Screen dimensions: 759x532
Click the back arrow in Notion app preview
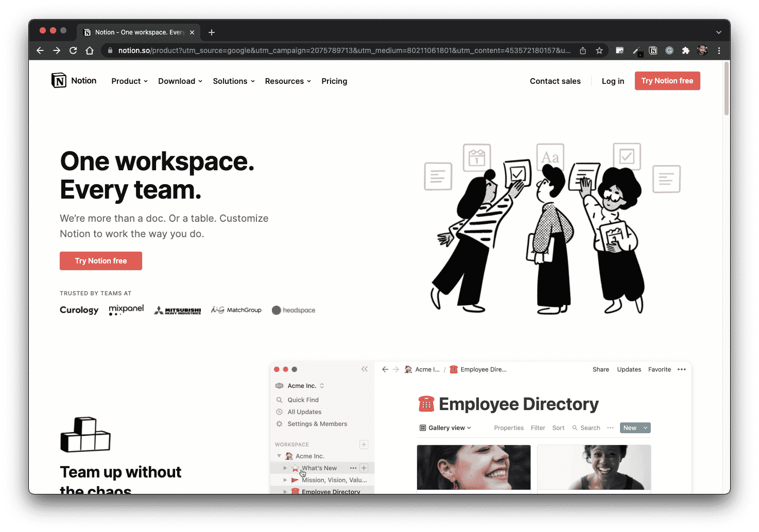click(x=385, y=369)
